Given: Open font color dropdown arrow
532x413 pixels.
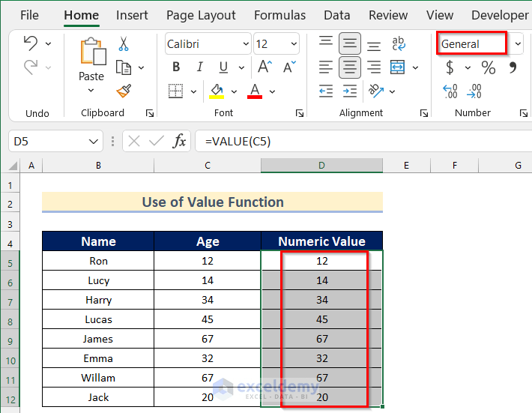Looking at the screenshot, I should (272, 91).
